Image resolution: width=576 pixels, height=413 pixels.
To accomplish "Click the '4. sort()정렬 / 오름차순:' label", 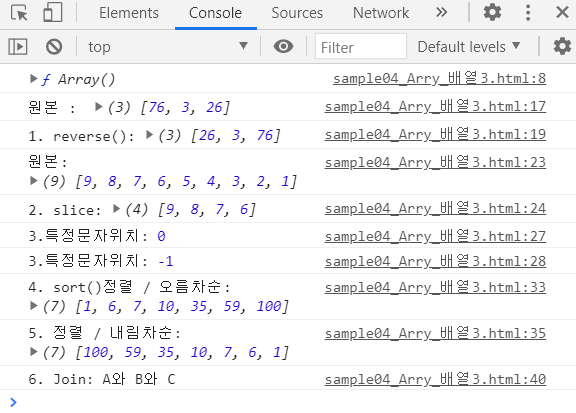I will [x=130, y=287].
